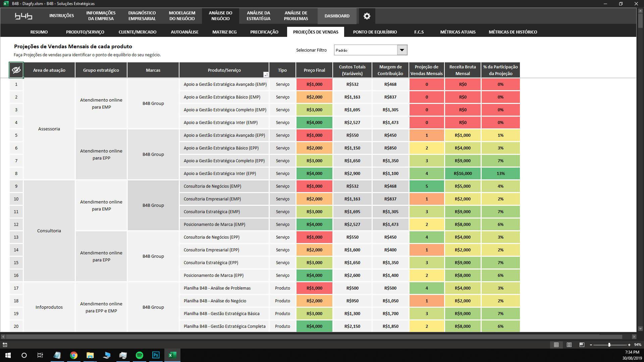644x362 pixels.
Task: Switch to the RESUMO tab
Action: point(39,32)
